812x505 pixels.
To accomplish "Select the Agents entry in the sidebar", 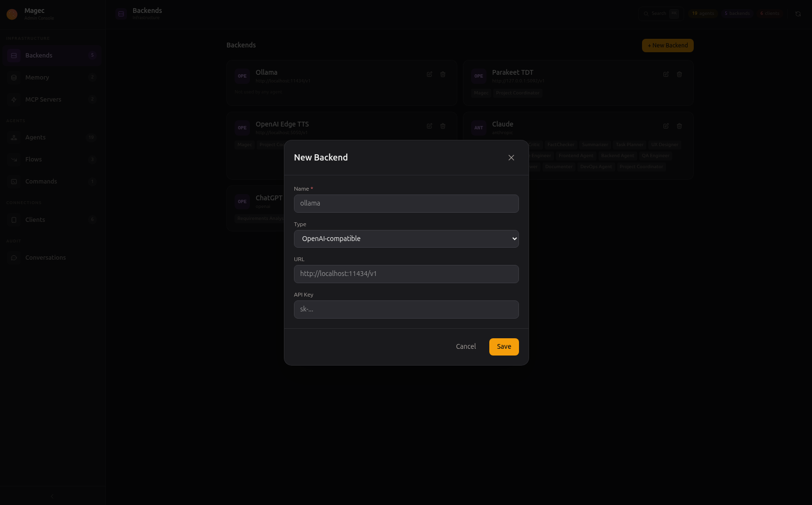I will (x=35, y=138).
